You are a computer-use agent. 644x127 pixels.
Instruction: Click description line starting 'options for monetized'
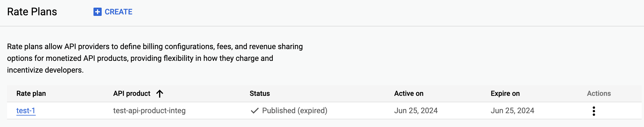140,58
